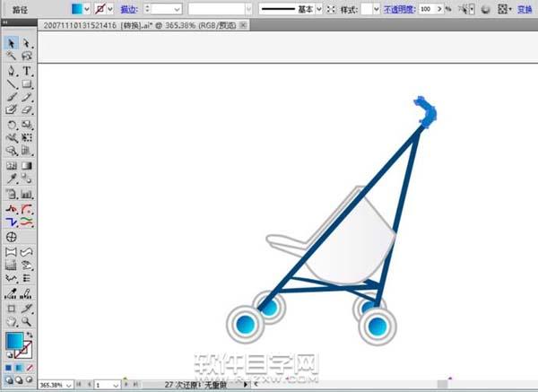
Task: Close the document tab with X
Action: [x=243, y=25]
